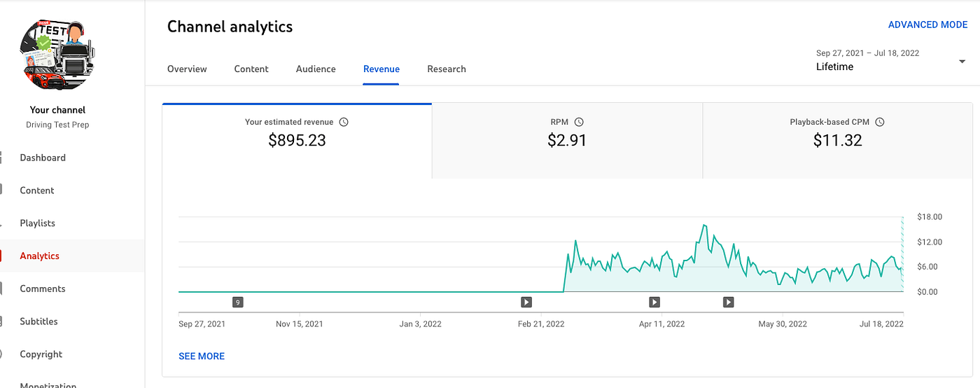The image size is (980, 388).
Task: Click the $11.32 CPM value
Action: point(837,140)
